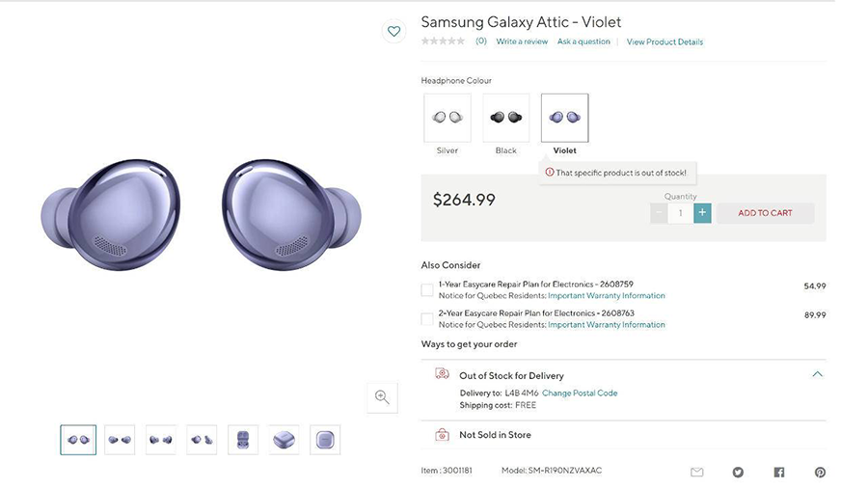Viewport: 868px width, 488px height.
Task: Click the magnifier zoom image icon
Action: pyautogui.click(x=382, y=397)
